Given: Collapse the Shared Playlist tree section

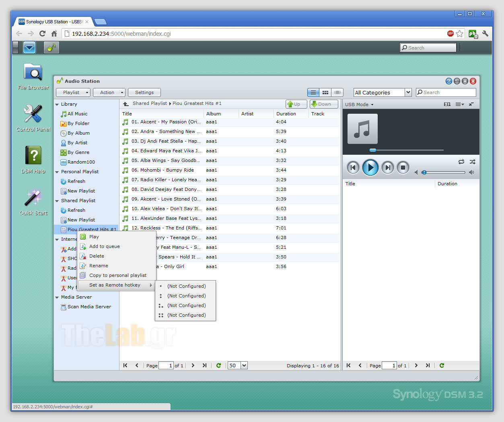Looking at the screenshot, I should 57,201.
